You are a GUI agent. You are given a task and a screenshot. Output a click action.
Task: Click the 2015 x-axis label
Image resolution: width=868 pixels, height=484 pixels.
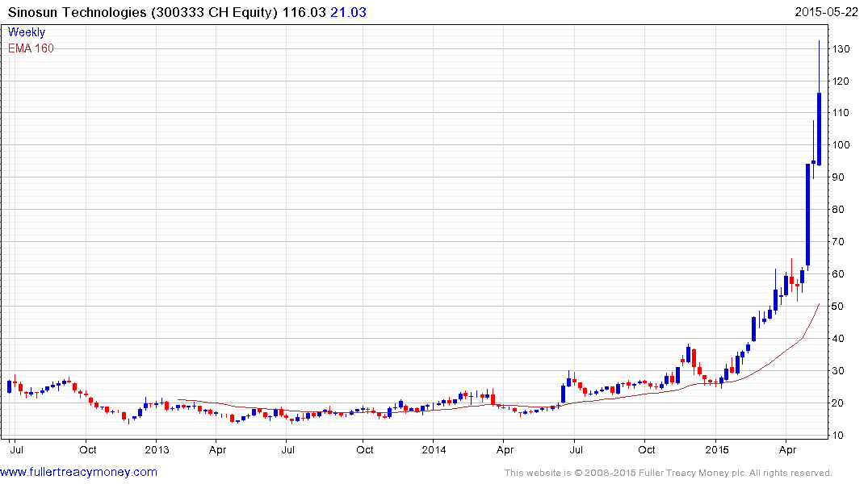click(717, 449)
